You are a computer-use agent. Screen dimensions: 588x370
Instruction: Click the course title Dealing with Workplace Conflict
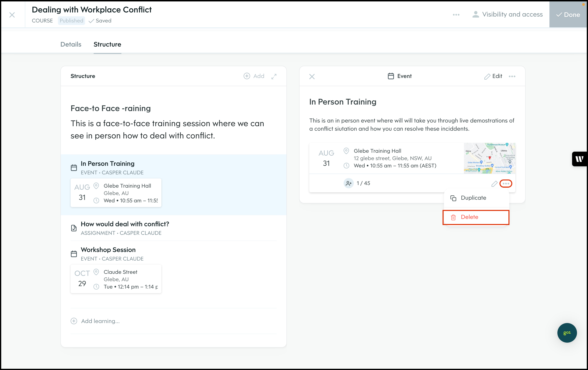[x=92, y=10]
